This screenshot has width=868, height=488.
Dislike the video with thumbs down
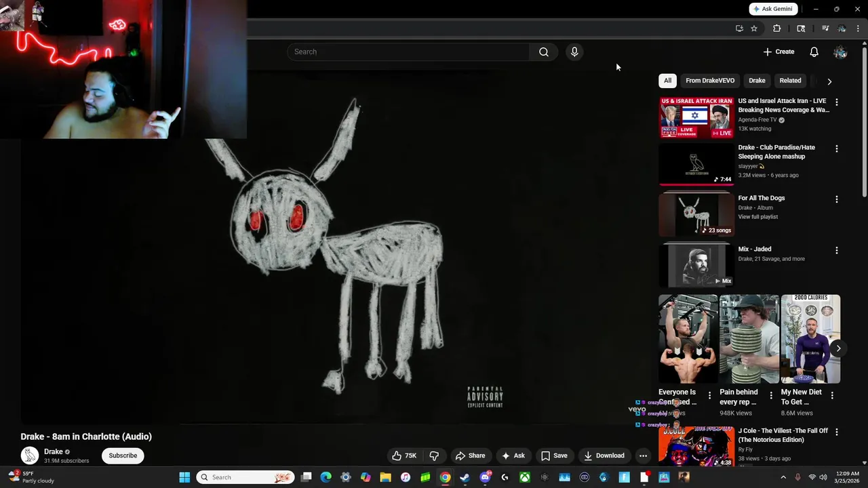coord(434,455)
